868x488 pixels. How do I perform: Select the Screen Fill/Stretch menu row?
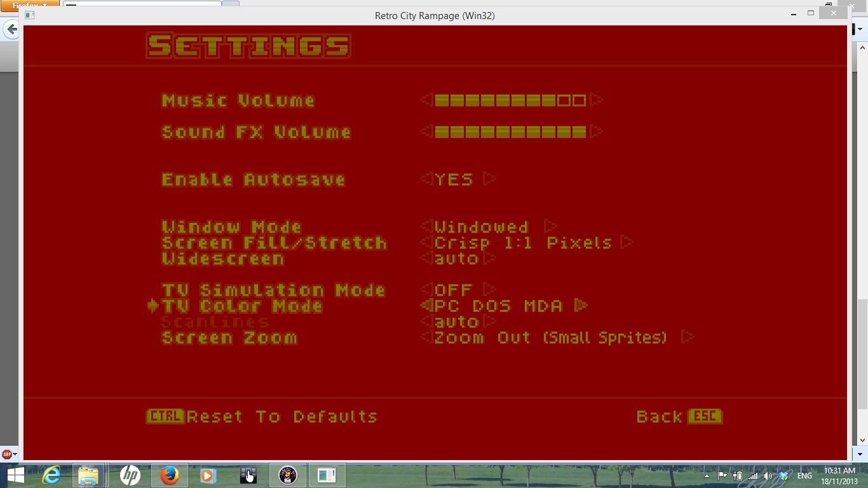point(274,243)
